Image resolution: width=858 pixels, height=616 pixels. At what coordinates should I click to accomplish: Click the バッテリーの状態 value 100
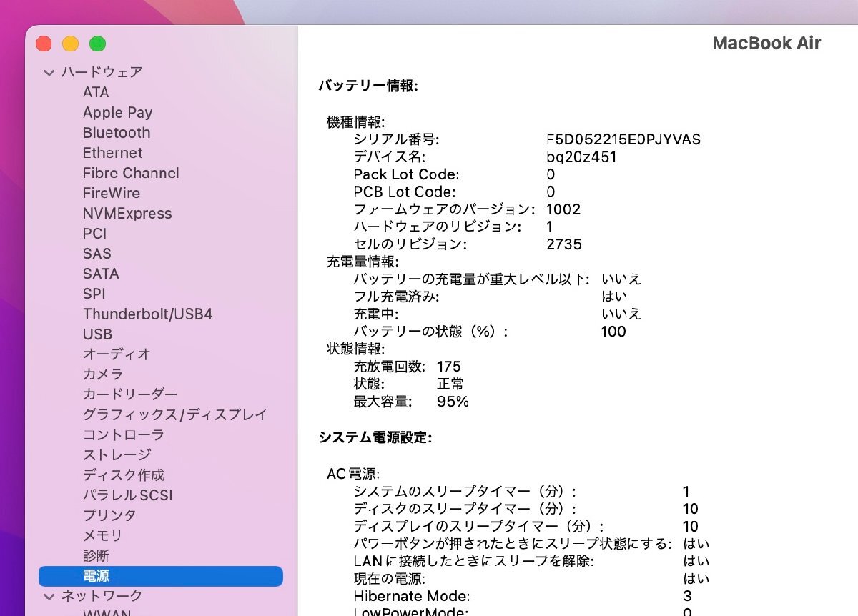[613, 332]
